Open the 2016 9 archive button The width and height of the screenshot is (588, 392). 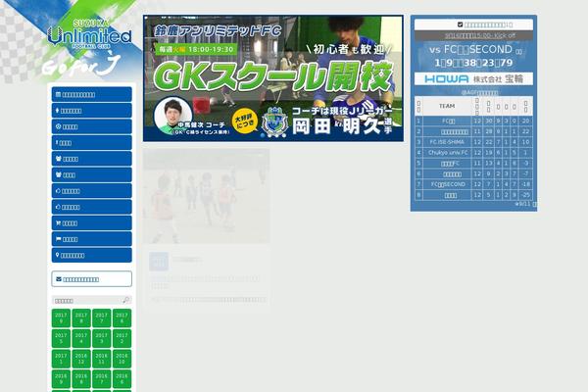[x=61, y=379]
